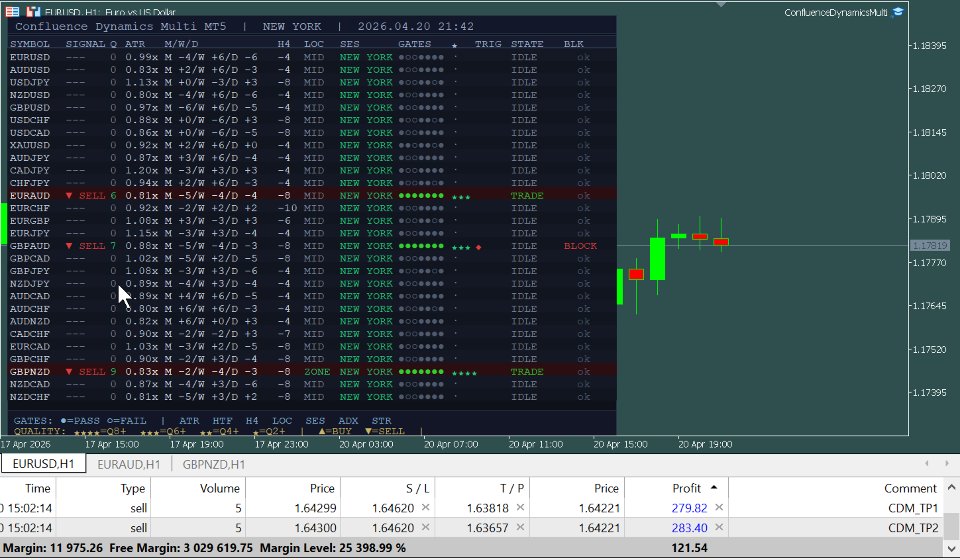Click the chart tabs scroll left arrow
This screenshot has height=560, width=960.
pyautogui.click(x=927, y=463)
